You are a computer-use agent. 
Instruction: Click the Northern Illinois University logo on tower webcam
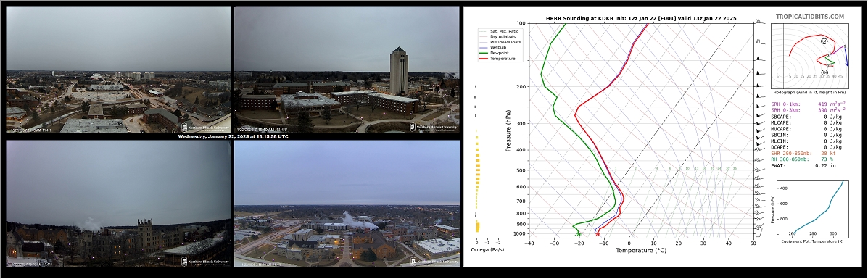point(434,128)
